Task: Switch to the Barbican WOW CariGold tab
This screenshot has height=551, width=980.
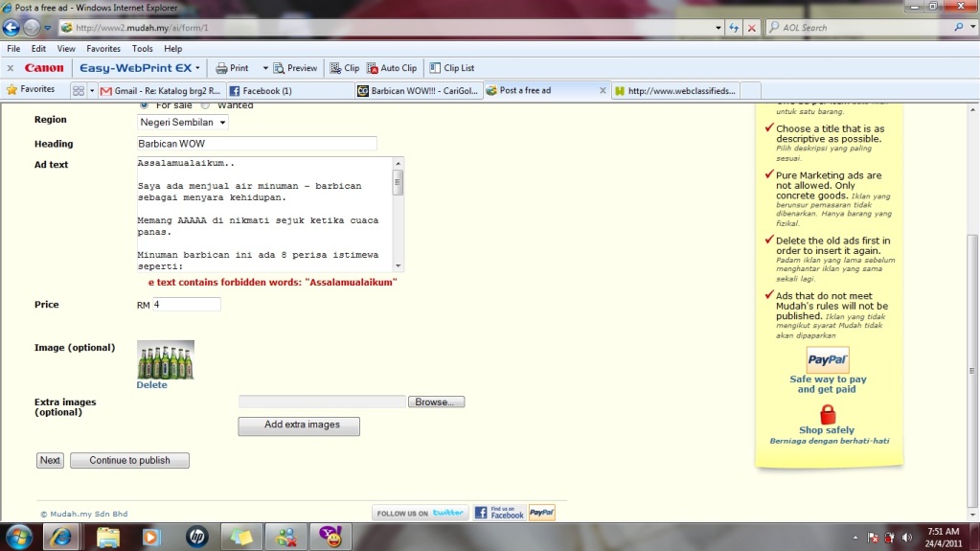Action: (x=418, y=91)
